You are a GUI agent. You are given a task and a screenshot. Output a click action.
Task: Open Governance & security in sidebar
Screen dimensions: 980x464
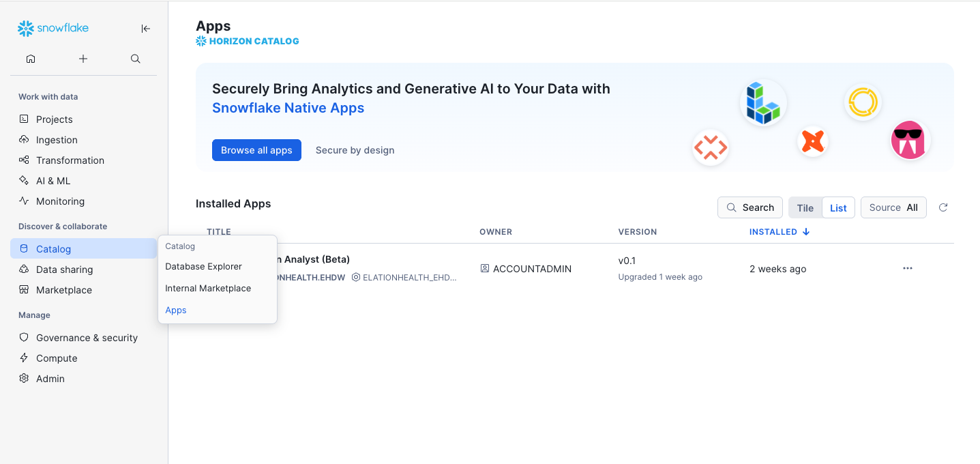point(83,337)
